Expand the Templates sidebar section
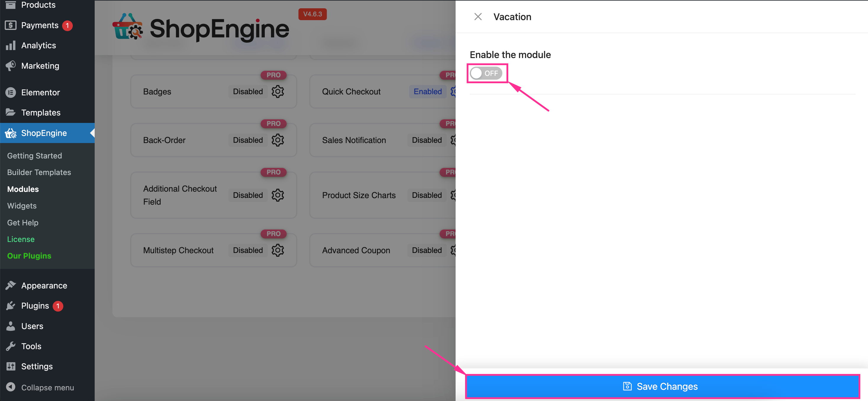This screenshot has height=401, width=868. [x=41, y=112]
